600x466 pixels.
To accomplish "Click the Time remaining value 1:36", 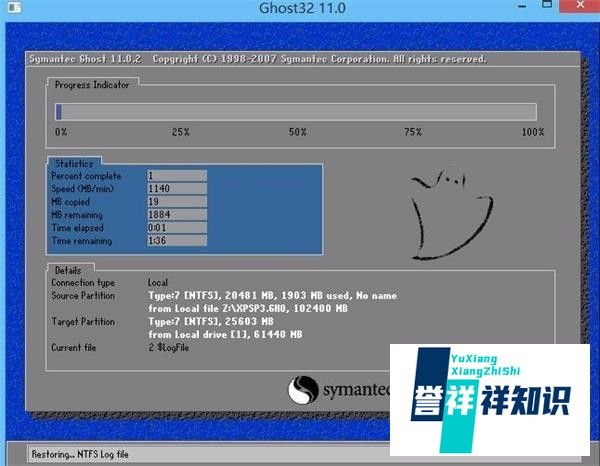I will [x=177, y=241].
